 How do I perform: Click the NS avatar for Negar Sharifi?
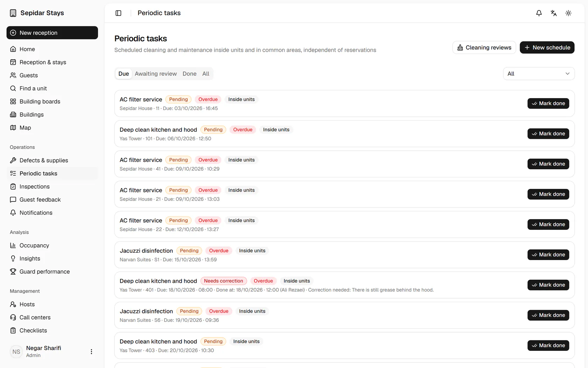click(16, 352)
